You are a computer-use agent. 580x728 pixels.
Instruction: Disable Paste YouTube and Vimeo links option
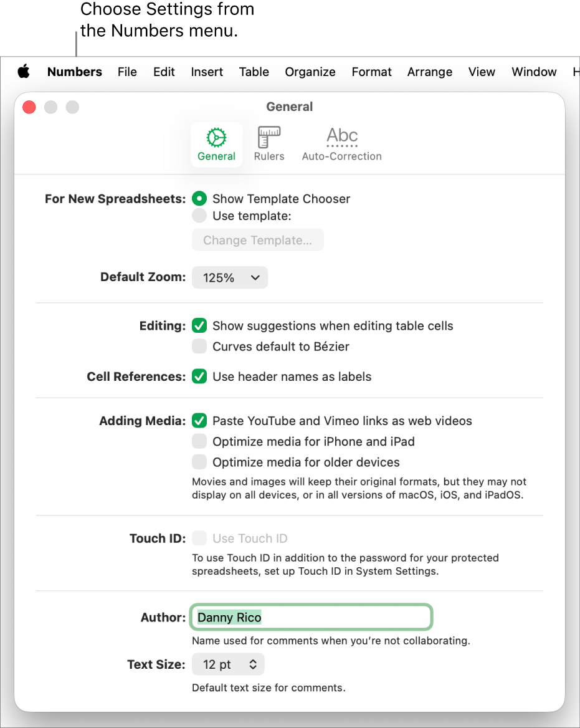pyautogui.click(x=199, y=421)
